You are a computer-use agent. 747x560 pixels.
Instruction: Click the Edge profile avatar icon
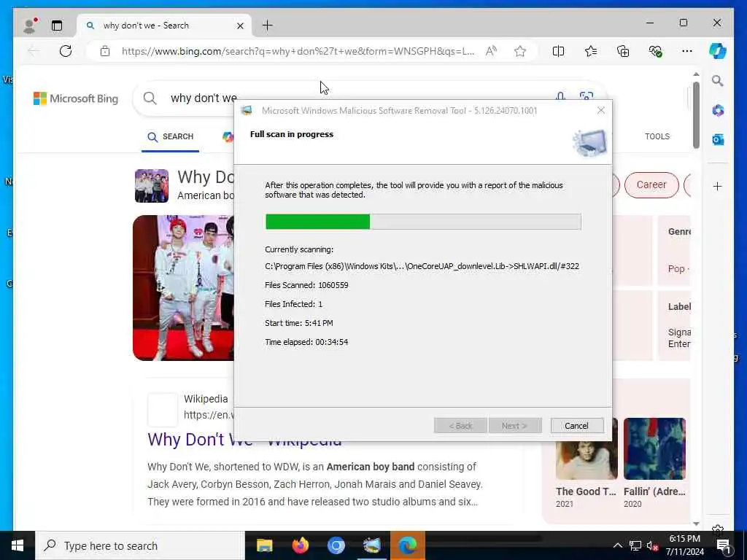pos(30,26)
